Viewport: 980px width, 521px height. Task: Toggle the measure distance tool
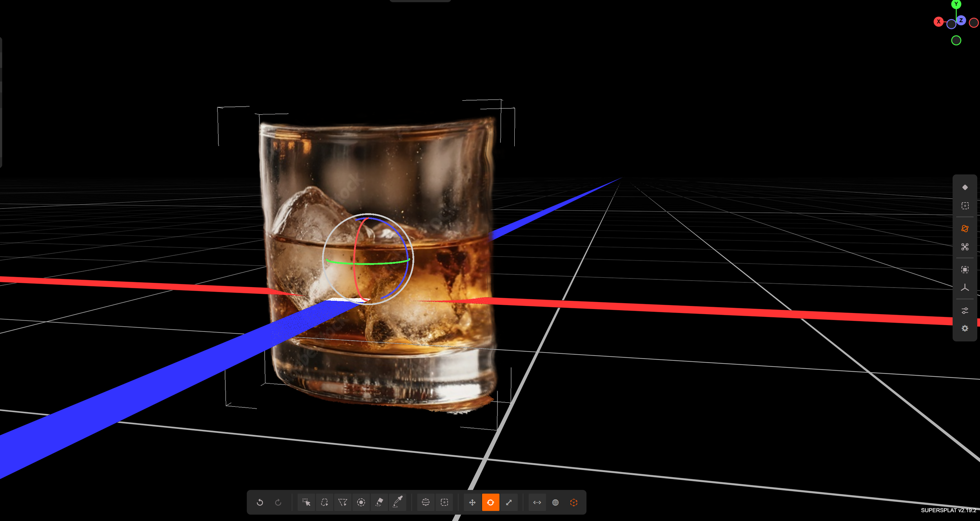pyautogui.click(x=537, y=502)
